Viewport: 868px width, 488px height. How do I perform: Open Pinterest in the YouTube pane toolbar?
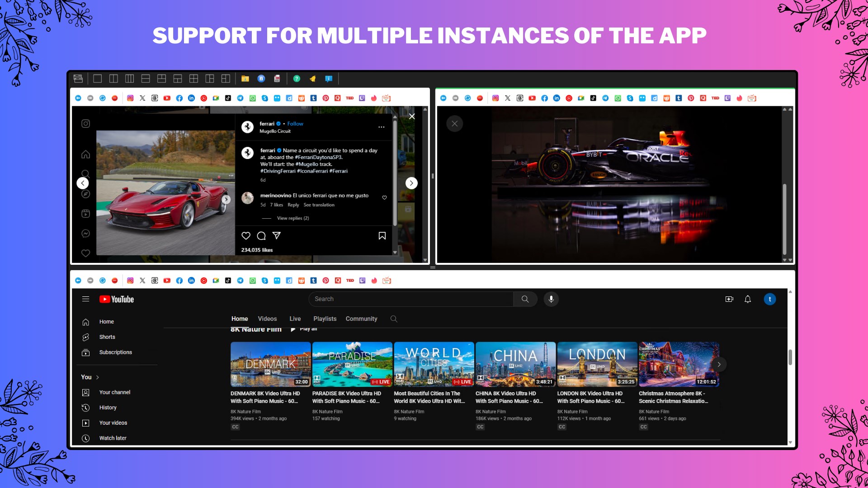click(325, 281)
